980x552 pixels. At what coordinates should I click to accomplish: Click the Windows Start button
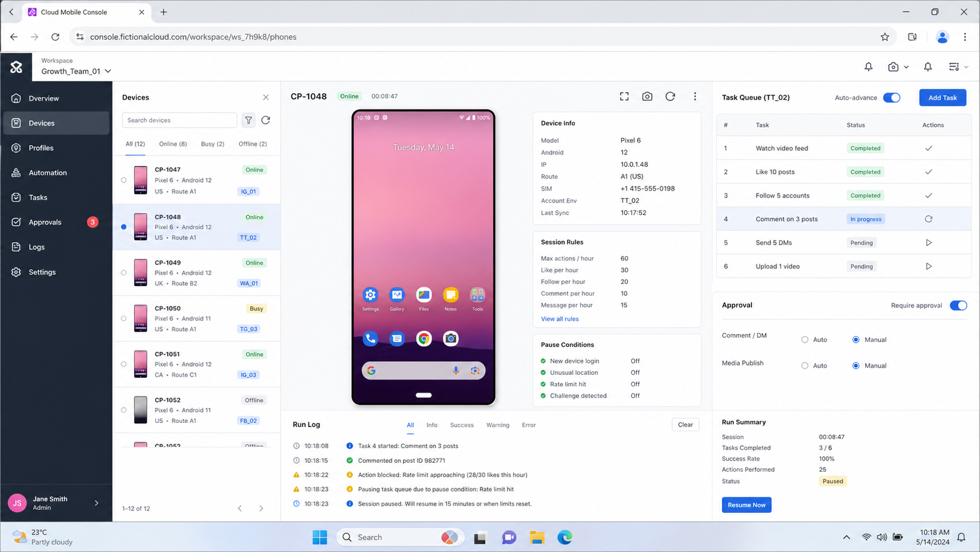[320, 537]
